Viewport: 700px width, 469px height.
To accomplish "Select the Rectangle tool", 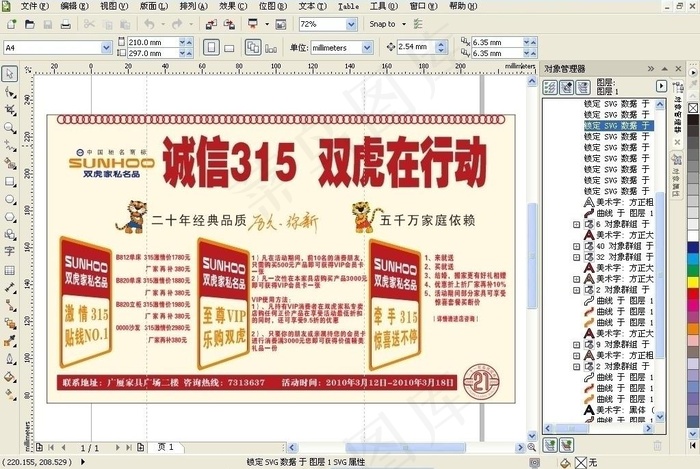I will point(9,182).
